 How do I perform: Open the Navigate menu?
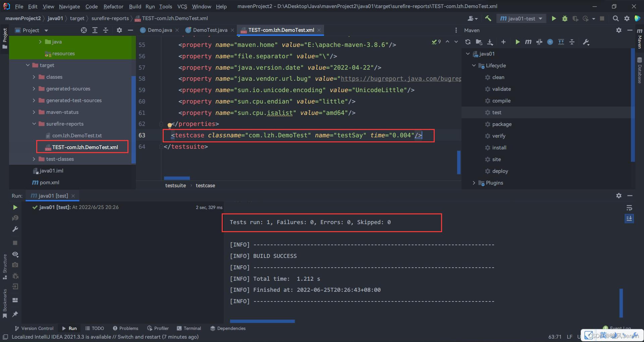69,6
